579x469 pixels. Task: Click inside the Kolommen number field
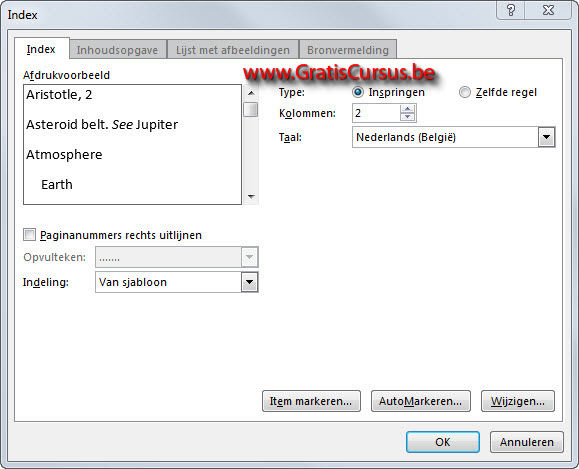pyautogui.click(x=376, y=113)
